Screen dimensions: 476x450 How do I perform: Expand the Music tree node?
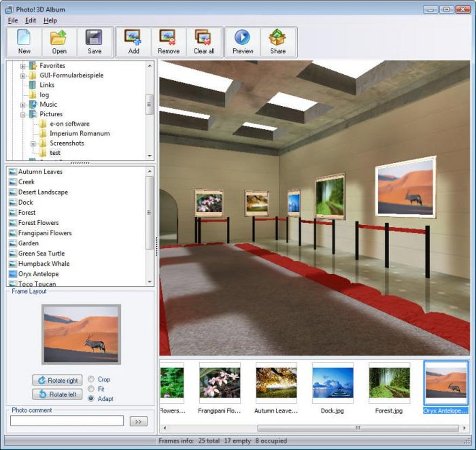coord(23,105)
